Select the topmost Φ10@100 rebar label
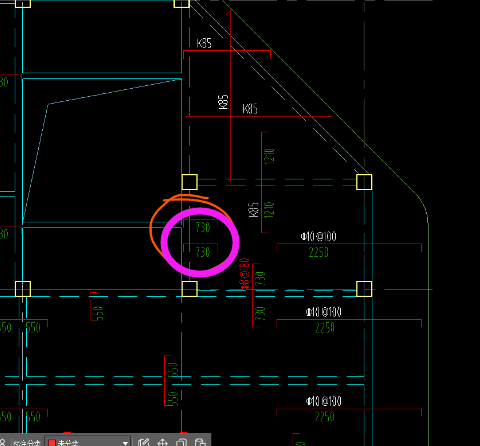 click(319, 236)
